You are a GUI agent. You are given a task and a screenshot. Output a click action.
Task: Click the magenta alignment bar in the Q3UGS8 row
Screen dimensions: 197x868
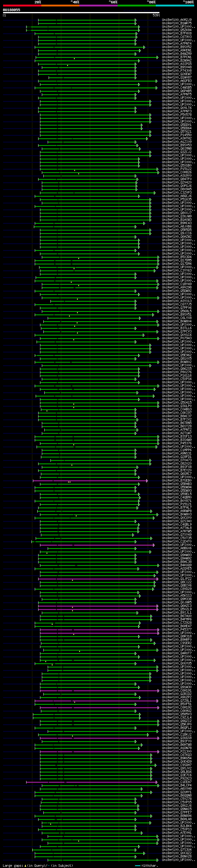point(100,738)
